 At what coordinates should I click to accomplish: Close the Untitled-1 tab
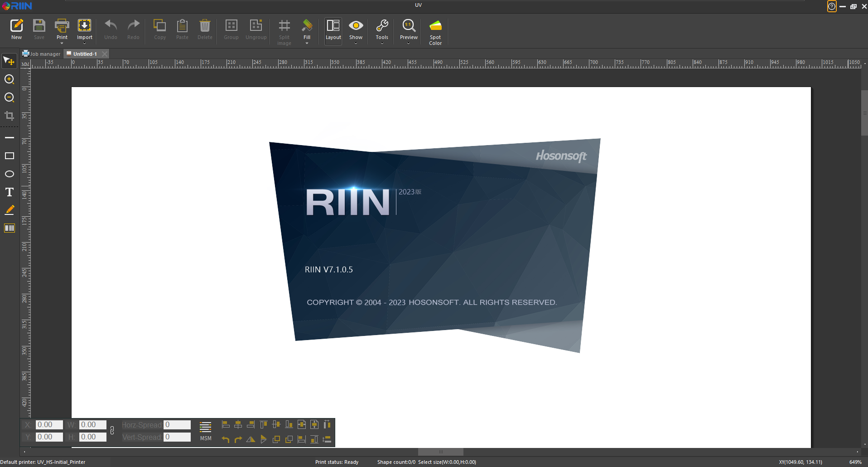105,54
